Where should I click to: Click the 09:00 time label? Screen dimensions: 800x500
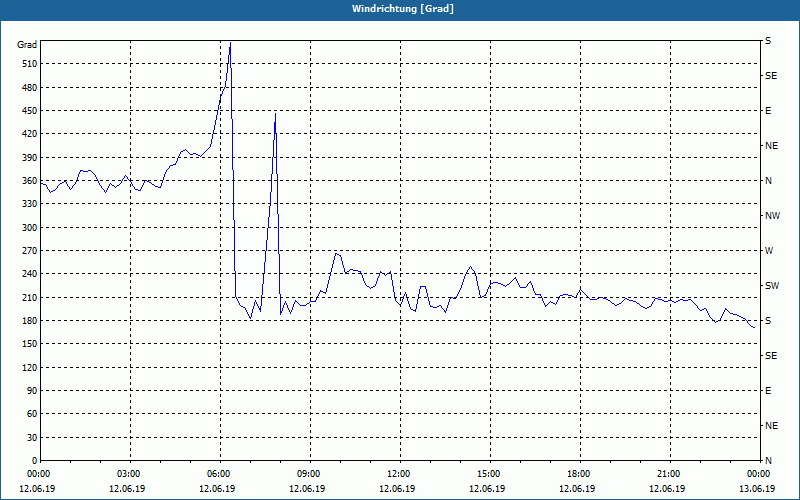[x=307, y=474]
